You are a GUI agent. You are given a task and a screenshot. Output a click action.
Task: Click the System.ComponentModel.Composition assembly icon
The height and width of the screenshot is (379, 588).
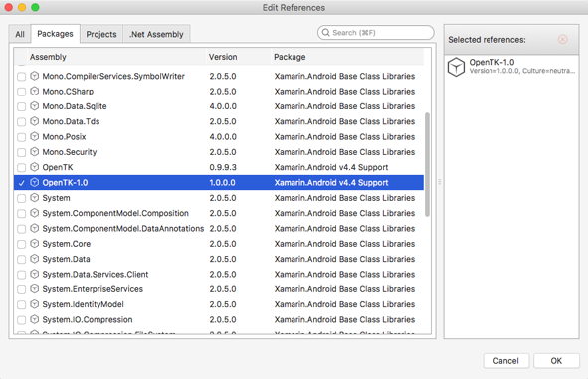click(35, 213)
